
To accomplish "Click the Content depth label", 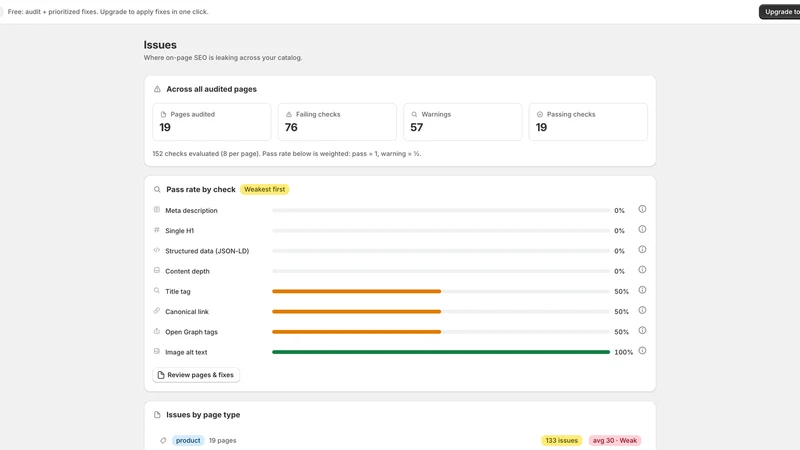I will coord(187,271).
